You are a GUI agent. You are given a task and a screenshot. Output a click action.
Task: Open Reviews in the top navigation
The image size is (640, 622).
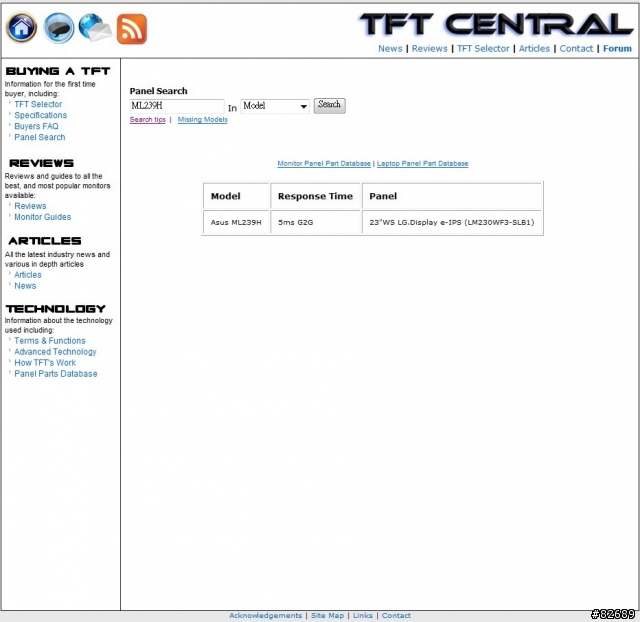[x=429, y=49]
